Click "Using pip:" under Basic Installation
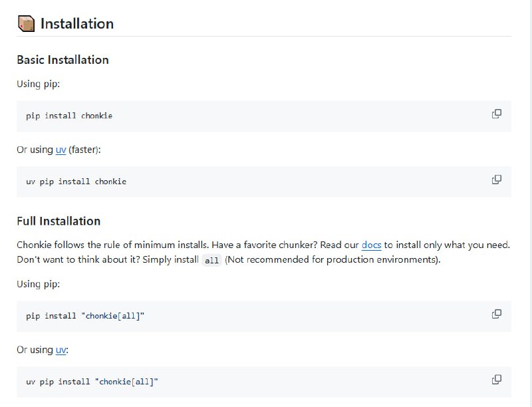This screenshot has width=532, height=407. tap(38, 84)
